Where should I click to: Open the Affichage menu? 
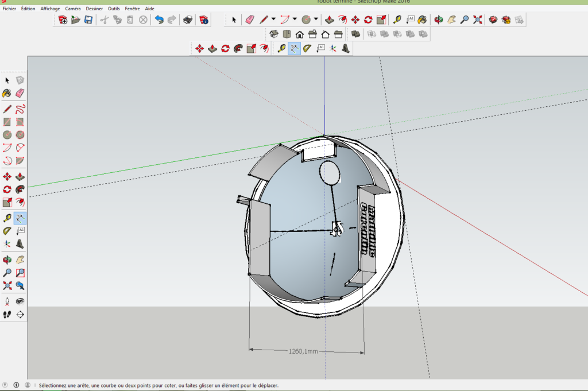point(51,9)
